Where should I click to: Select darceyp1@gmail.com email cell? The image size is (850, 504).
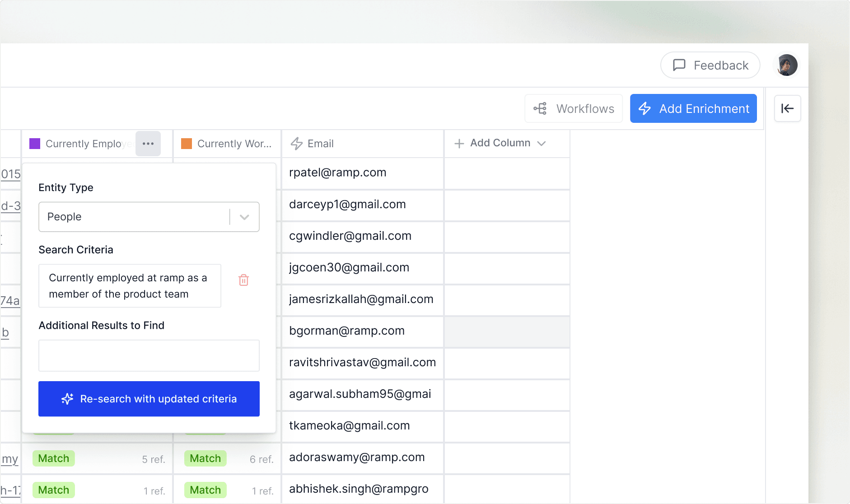pyautogui.click(x=363, y=205)
